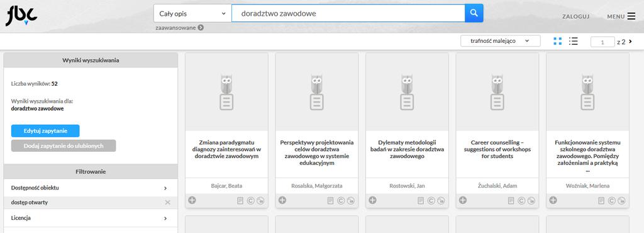The height and width of the screenshot is (233, 644).
Task: Click 'Dodaj zapytanie do ulubionych' button
Action: tap(64, 146)
